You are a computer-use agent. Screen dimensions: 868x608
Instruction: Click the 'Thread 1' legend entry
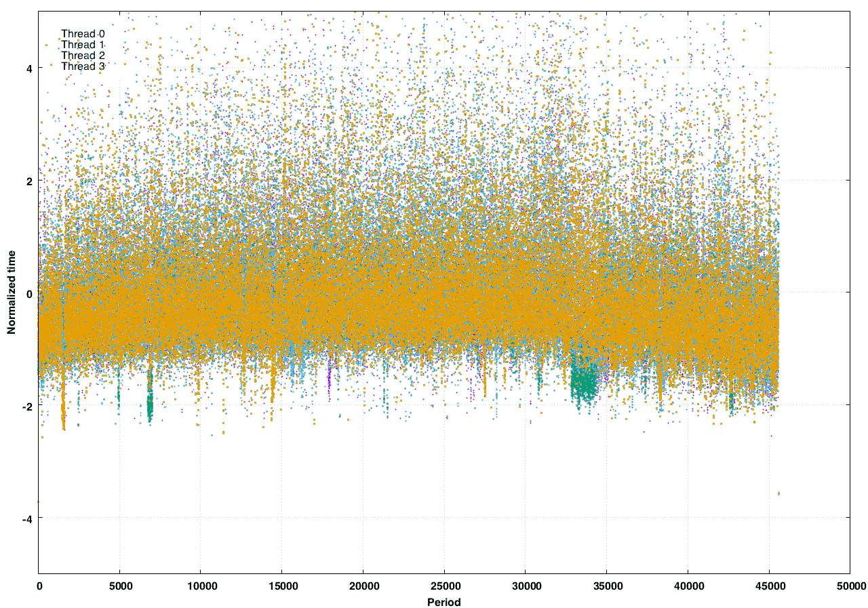(x=83, y=44)
